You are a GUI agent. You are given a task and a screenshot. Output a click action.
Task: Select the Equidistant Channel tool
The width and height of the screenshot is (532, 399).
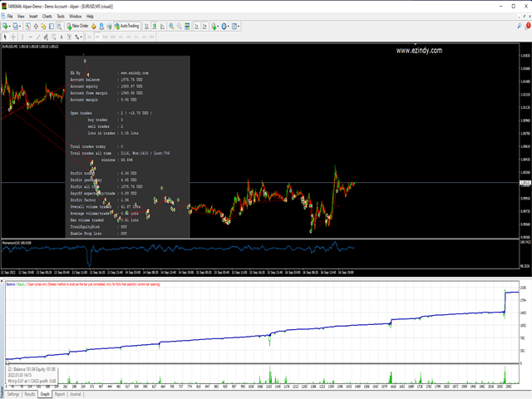pyautogui.click(x=46, y=37)
